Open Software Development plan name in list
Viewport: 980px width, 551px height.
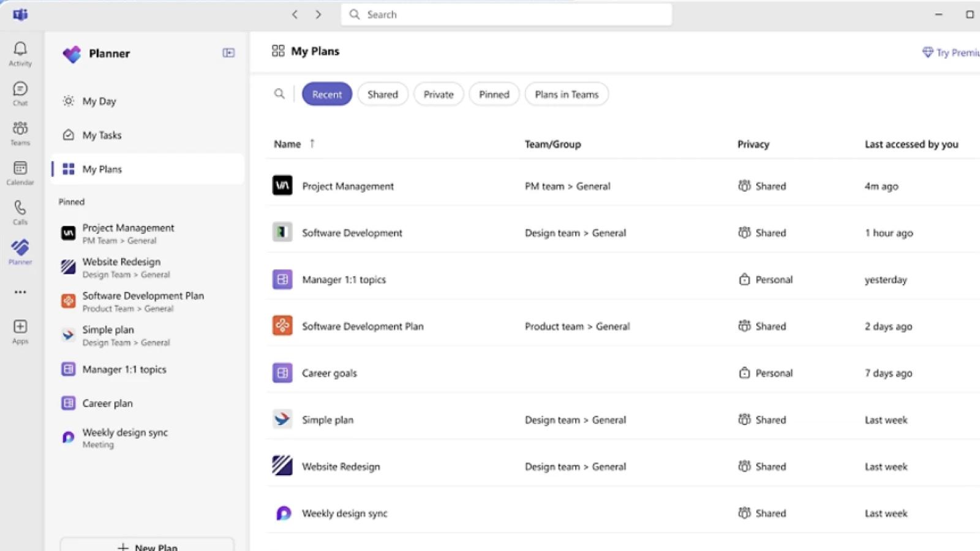click(352, 233)
